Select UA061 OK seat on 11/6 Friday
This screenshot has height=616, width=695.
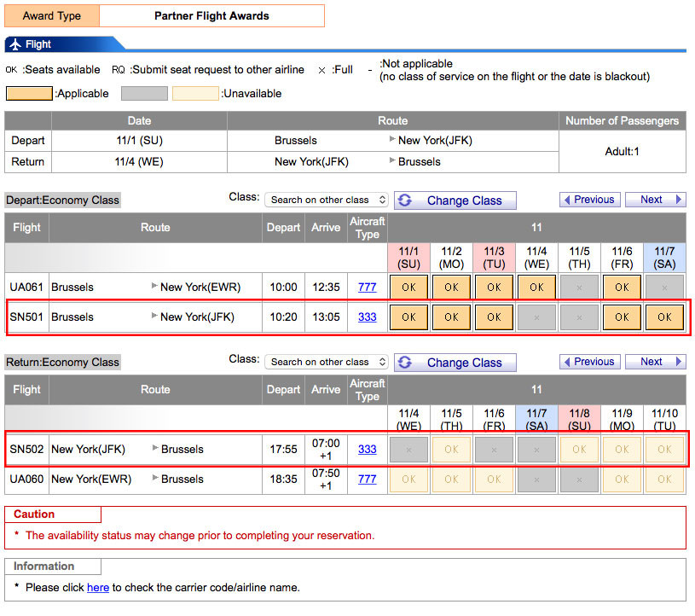tap(622, 288)
